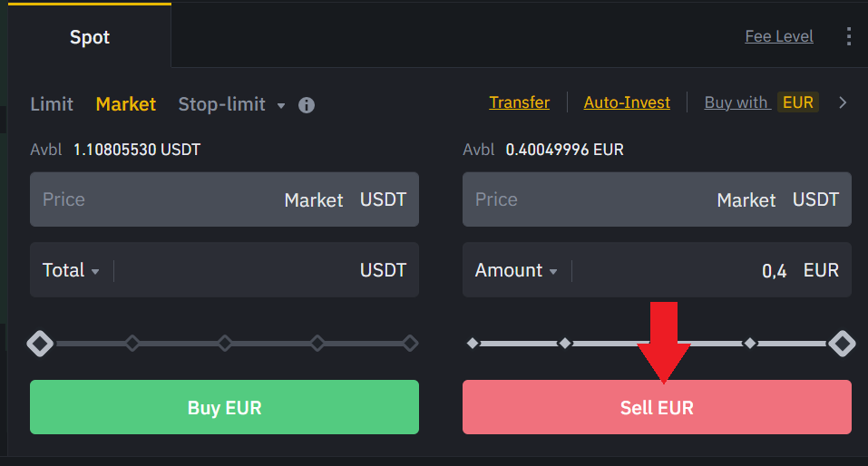Image resolution: width=868 pixels, height=466 pixels.
Task: Expand the Stop-limit order type dropdown
Action: click(281, 105)
